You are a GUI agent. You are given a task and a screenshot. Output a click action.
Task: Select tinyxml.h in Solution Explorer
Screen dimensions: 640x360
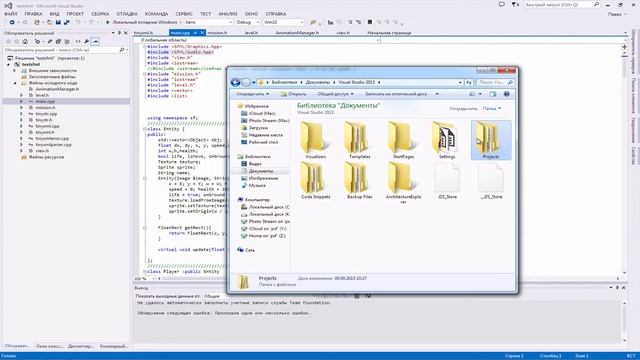[44, 132]
